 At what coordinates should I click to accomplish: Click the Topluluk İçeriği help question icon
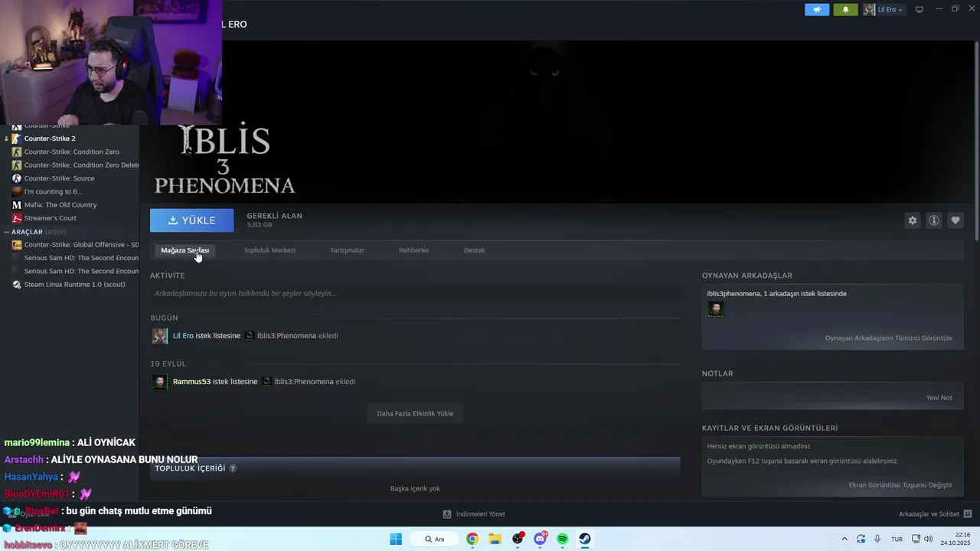tap(233, 468)
